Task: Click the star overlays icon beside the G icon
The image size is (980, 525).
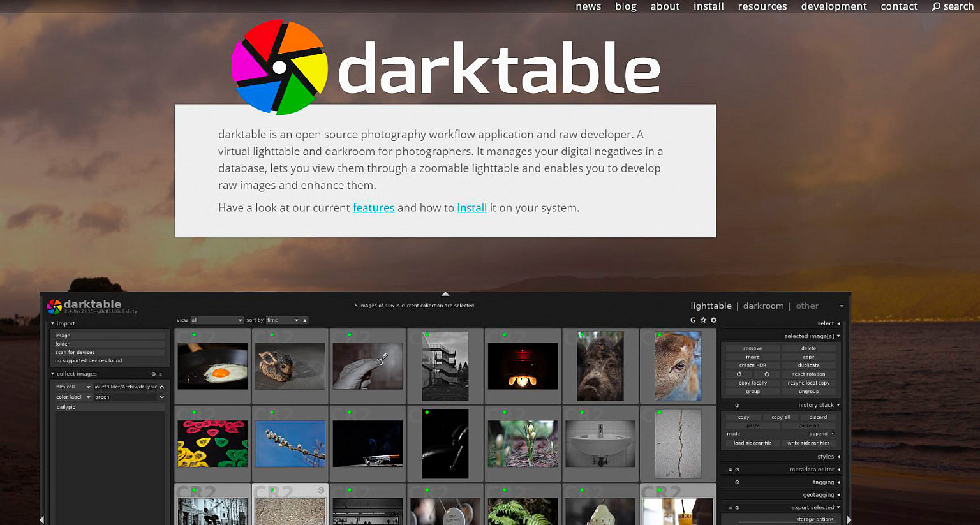Action: [702, 320]
